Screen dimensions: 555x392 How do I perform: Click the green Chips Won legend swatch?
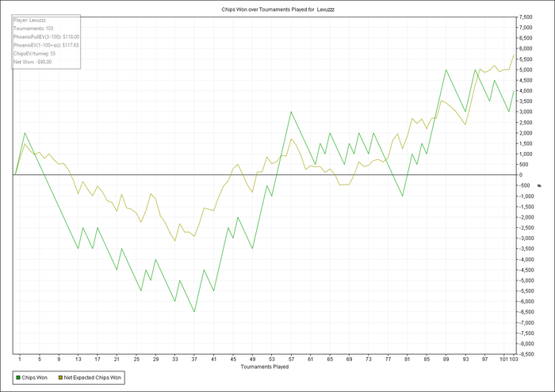coord(18,378)
